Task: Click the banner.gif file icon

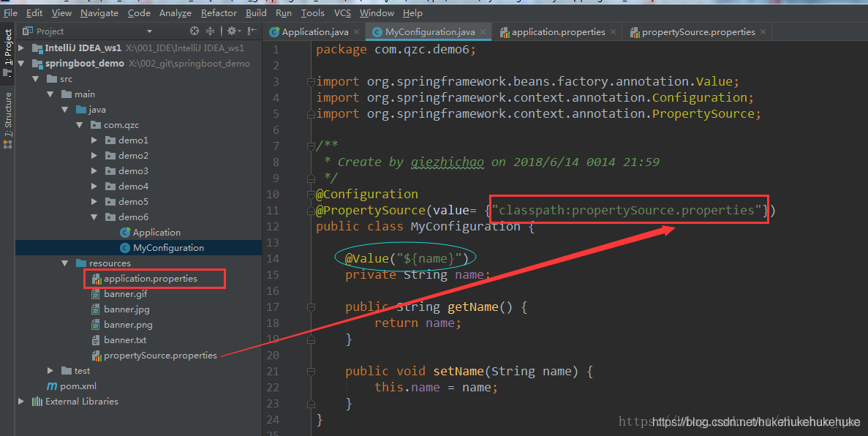Action: coord(96,294)
